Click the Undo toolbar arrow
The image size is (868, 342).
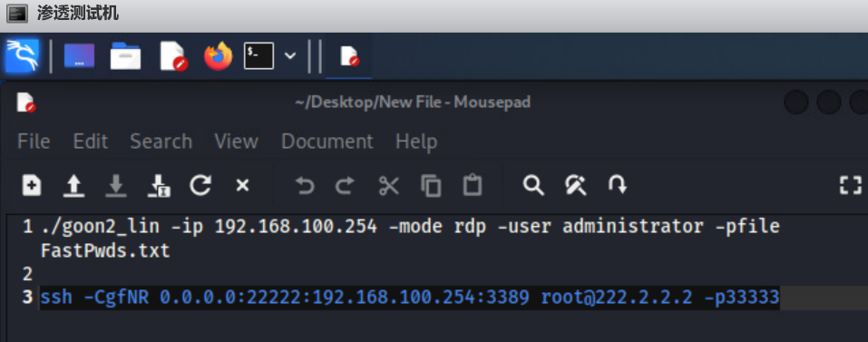pyautogui.click(x=305, y=185)
